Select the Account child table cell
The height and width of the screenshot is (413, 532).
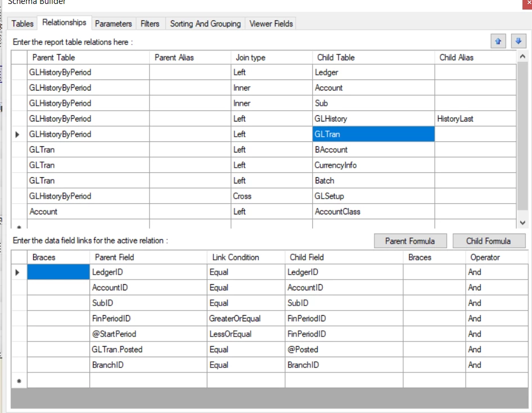pos(373,88)
